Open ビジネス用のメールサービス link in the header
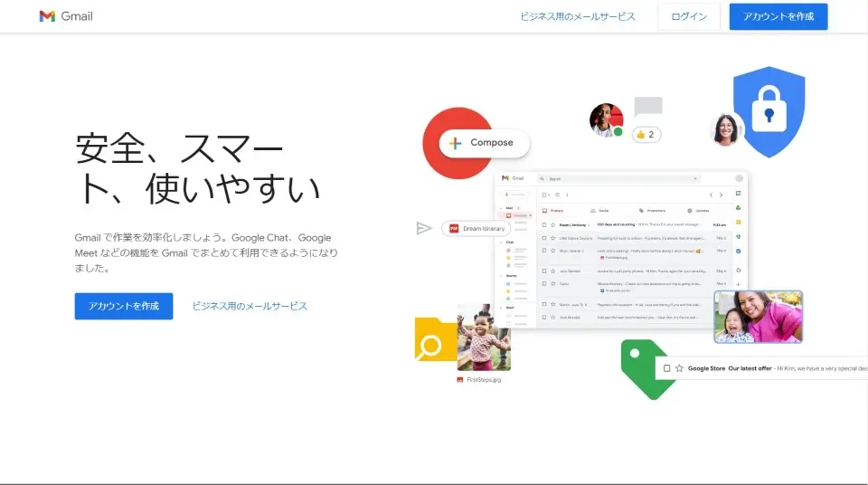 (x=578, y=16)
